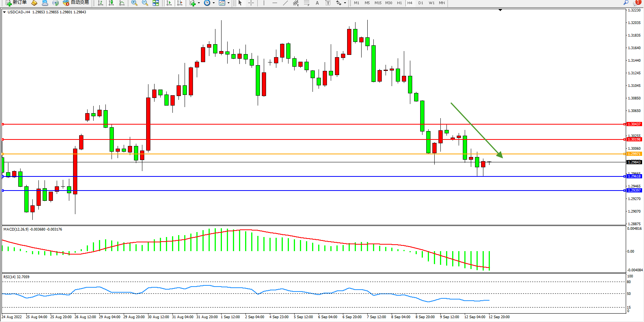This screenshot has height=322, width=644.
Task: Zoom in on the chart
Action: point(134,3)
